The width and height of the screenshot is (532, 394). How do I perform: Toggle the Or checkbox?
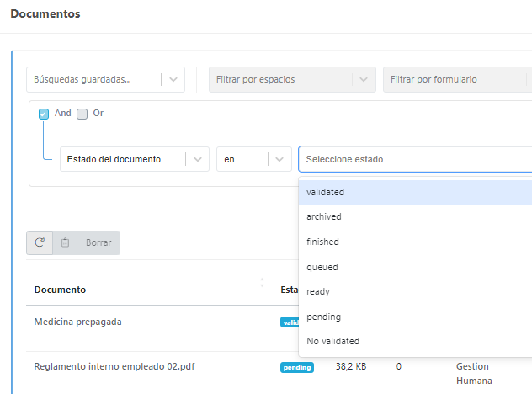(x=82, y=114)
